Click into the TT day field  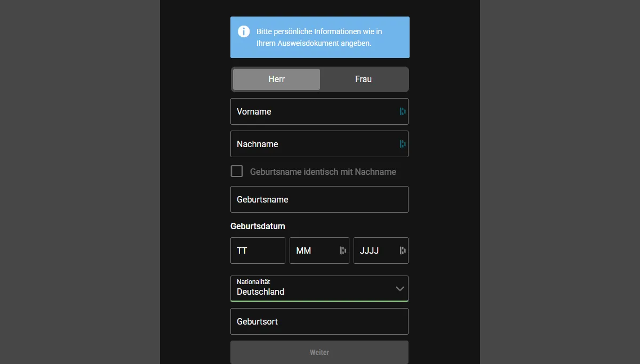(258, 250)
